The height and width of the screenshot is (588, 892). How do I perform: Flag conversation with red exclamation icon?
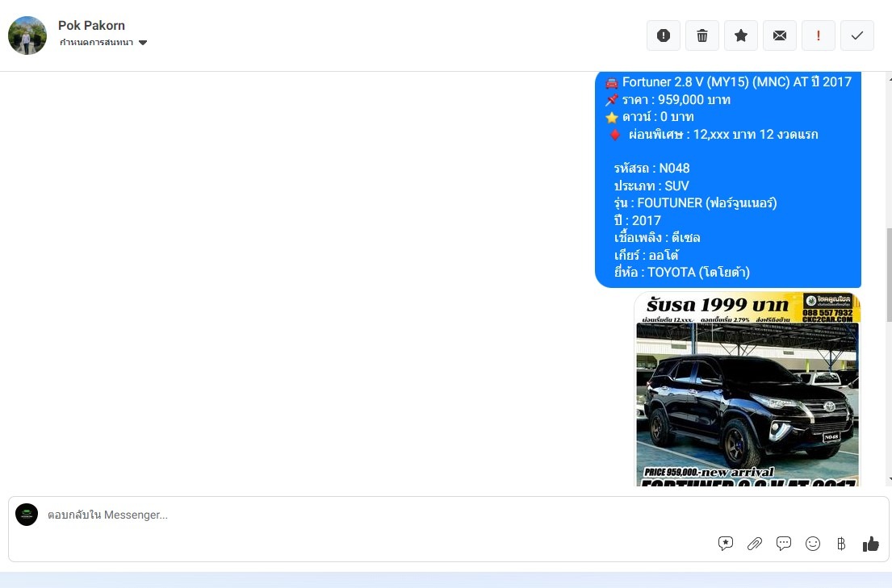click(818, 35)
